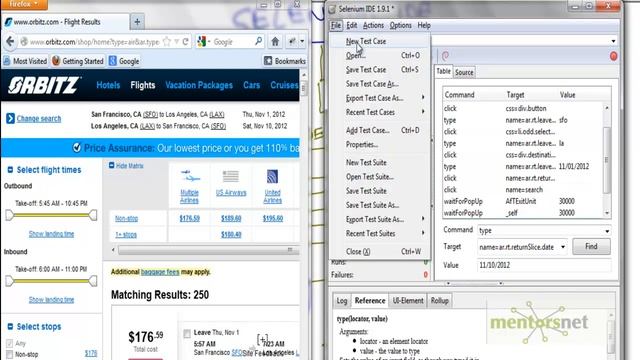This screenshot has width=640, height=360.
Task: Select Close (X) in File menu
Action: click(358, 251)
